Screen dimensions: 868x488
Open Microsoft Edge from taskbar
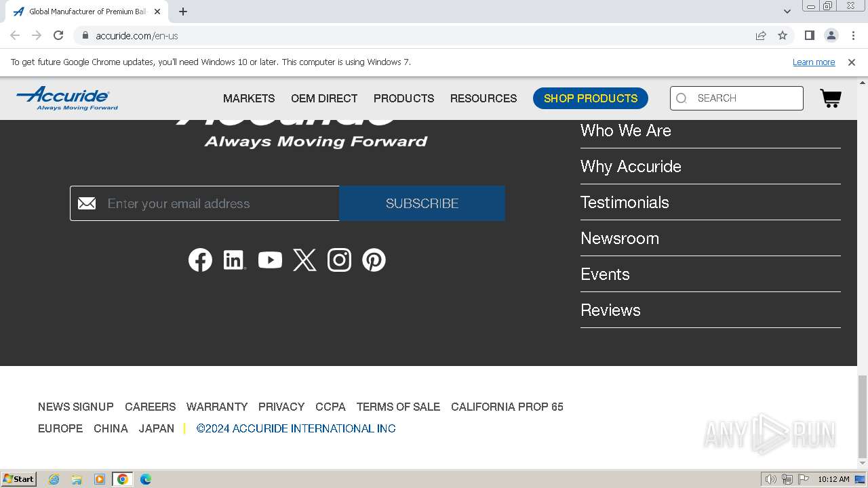pyautogui.click(x=145, y=479)
